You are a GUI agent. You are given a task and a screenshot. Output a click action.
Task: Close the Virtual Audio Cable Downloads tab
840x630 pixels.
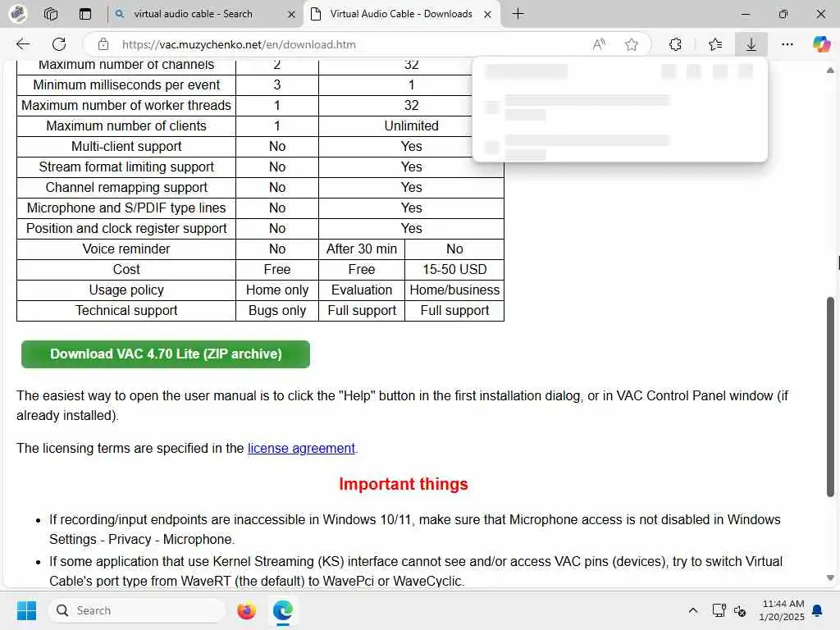[x=487, y=15]
